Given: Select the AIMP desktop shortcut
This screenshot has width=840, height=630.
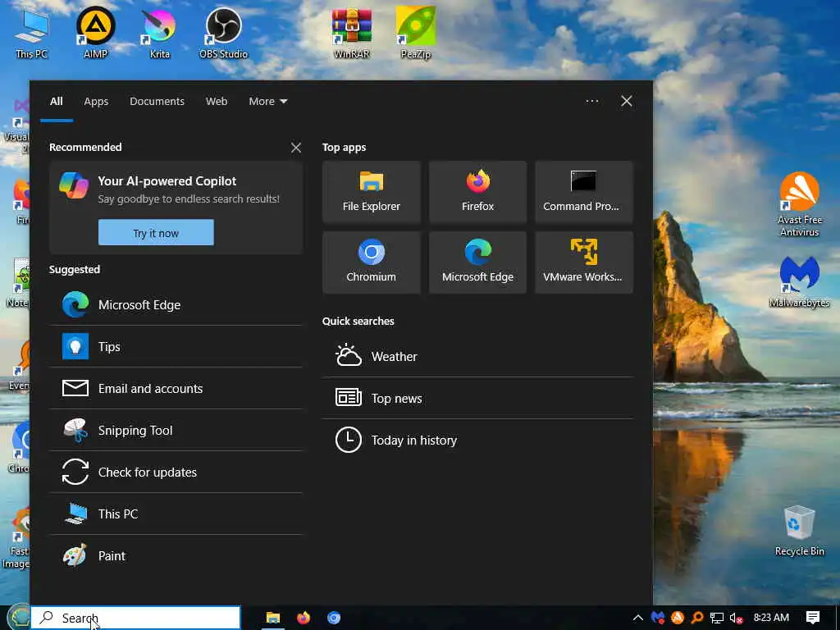Looking at the screenshot, I should 95,32.
